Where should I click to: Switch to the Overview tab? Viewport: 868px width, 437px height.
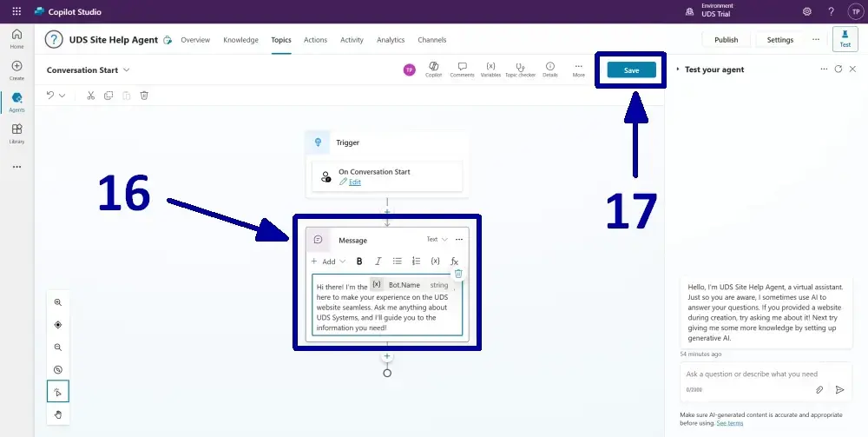pos(195,40)
